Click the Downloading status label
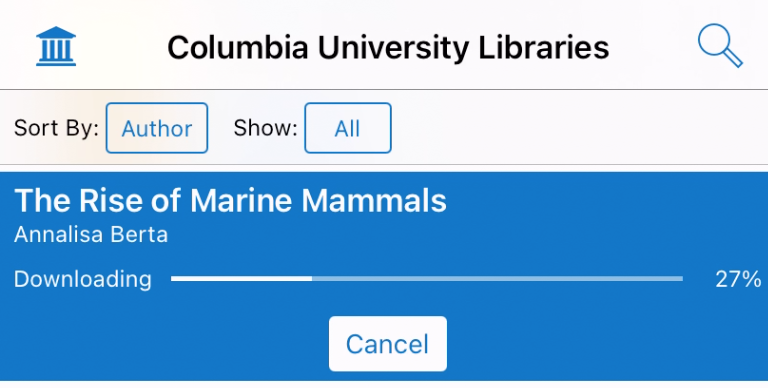Screen dimensions: 768x388 coord(83,279)
